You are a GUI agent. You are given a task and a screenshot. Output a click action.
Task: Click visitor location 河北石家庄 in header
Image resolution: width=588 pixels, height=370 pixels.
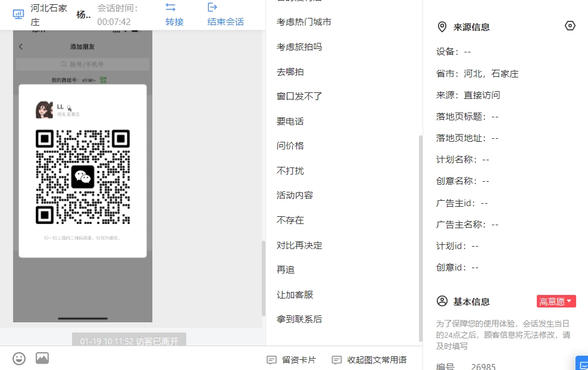click(49, 15)
